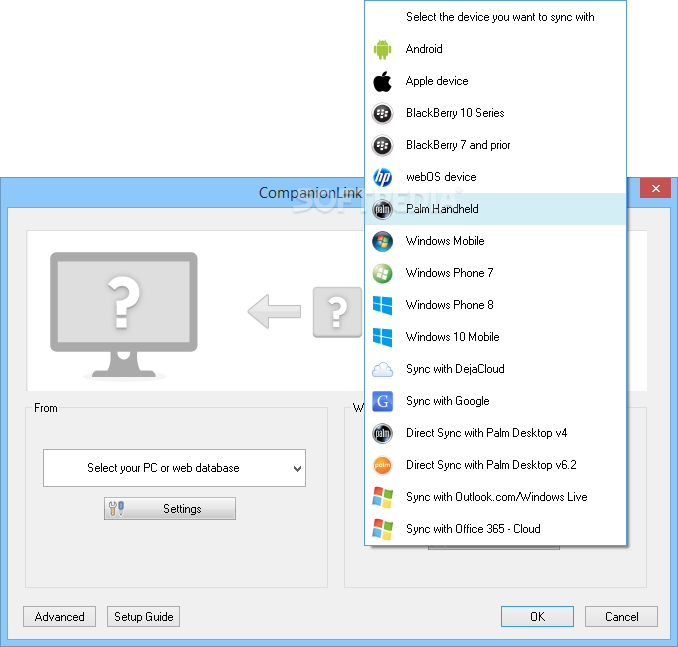Choose Sync with DejaCloud
This screenshot has height=647, width=678.
[496, 369]
